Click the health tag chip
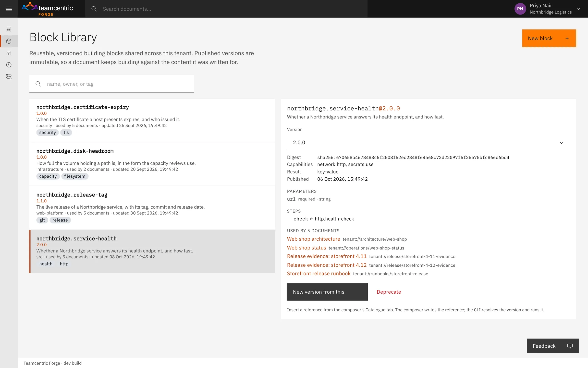The height and width of the screenshot is (368, 588). (46, 264)
